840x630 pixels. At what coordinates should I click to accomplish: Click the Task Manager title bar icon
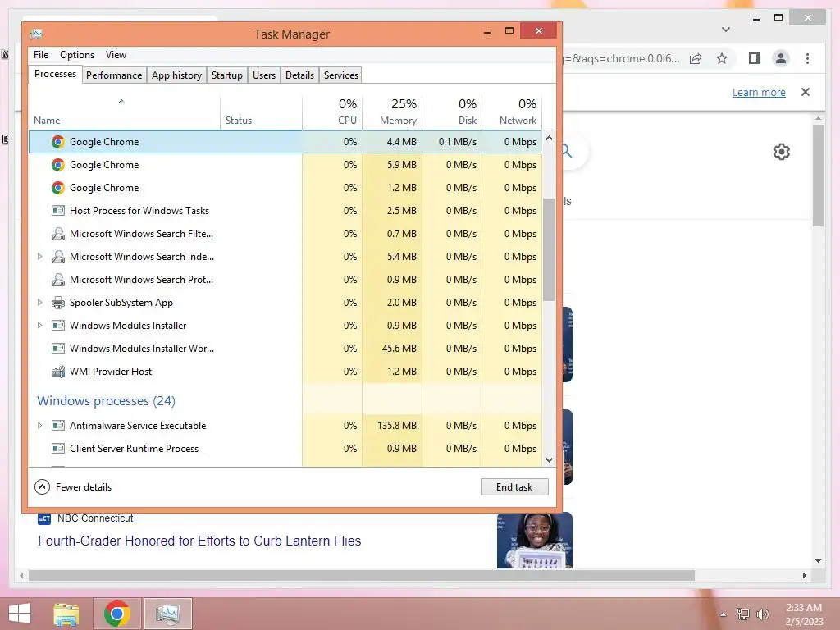pyautogui.click(x=36, y=34)
